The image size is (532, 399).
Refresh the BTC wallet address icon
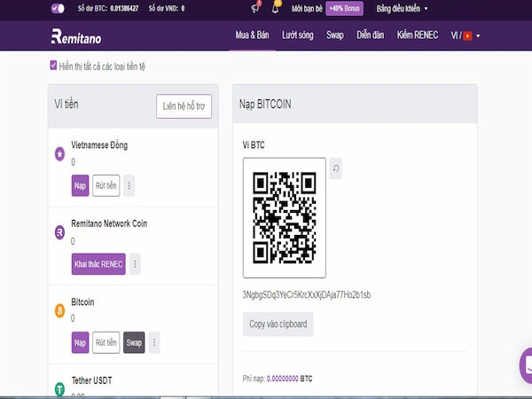point(335,168)
